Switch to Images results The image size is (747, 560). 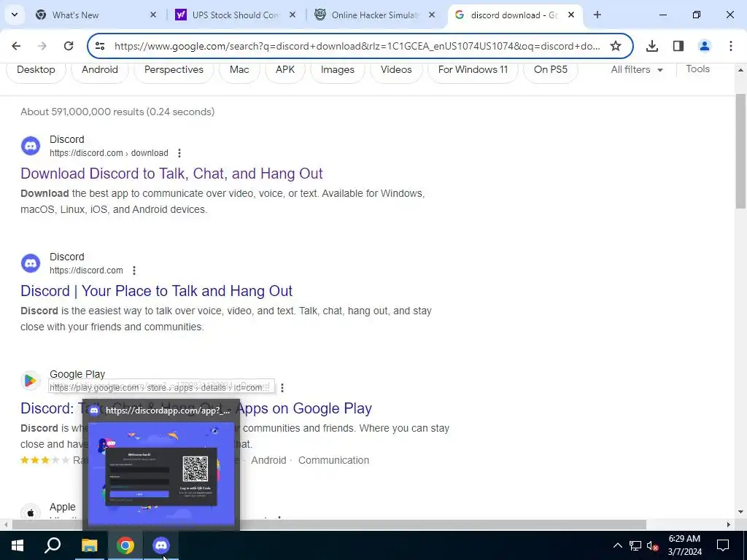click(x=337, y=69)
